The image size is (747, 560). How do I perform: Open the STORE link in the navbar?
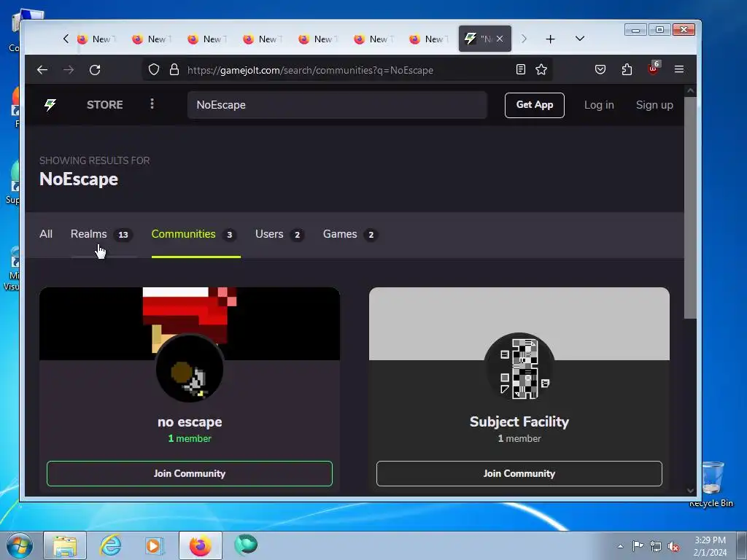pos(105,105)
